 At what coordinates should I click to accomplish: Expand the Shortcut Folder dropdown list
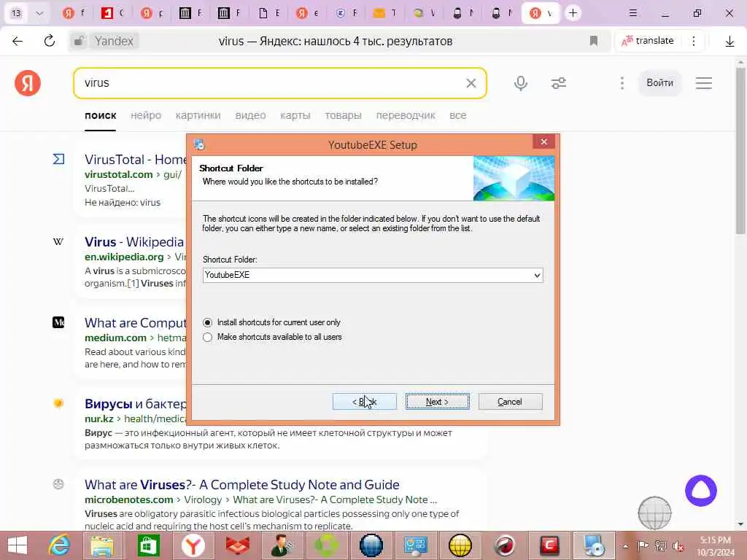[x=537, y=275]
